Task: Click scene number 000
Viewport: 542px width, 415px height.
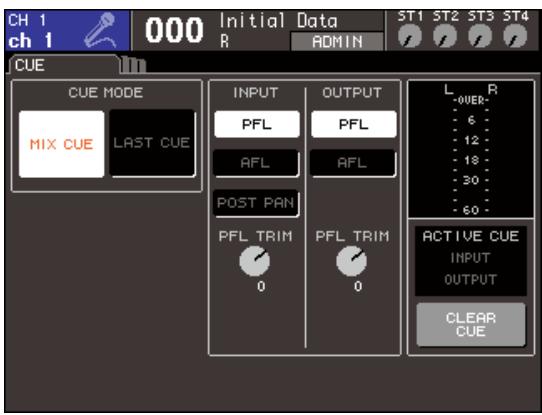Action: pos(174,30)
